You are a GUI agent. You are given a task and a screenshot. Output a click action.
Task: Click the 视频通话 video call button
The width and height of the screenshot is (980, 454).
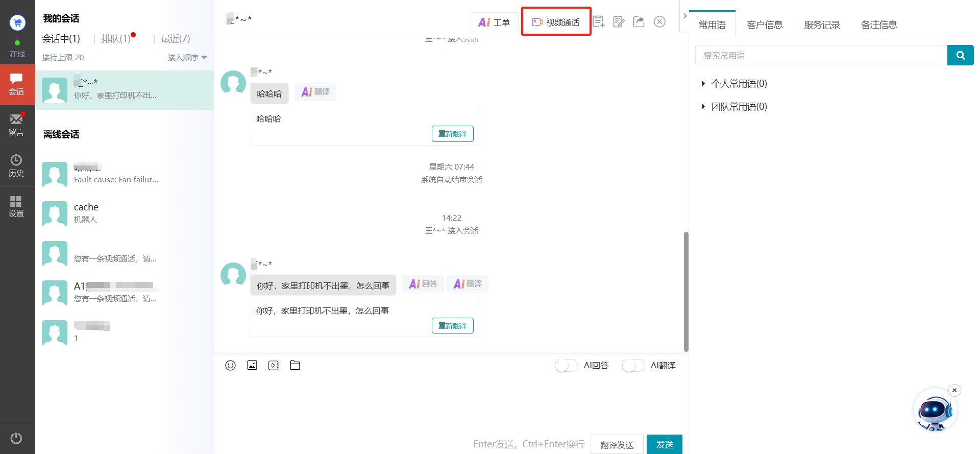tap(556, 22)
